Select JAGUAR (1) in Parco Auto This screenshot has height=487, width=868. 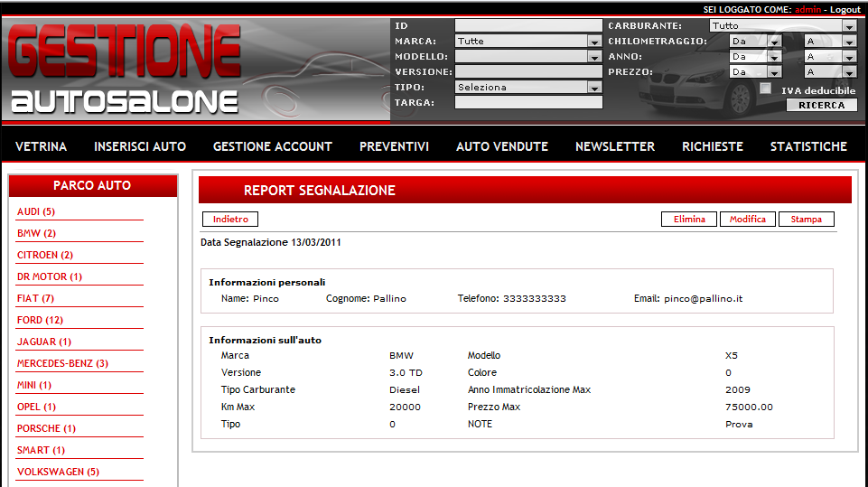tap(44, 342)
